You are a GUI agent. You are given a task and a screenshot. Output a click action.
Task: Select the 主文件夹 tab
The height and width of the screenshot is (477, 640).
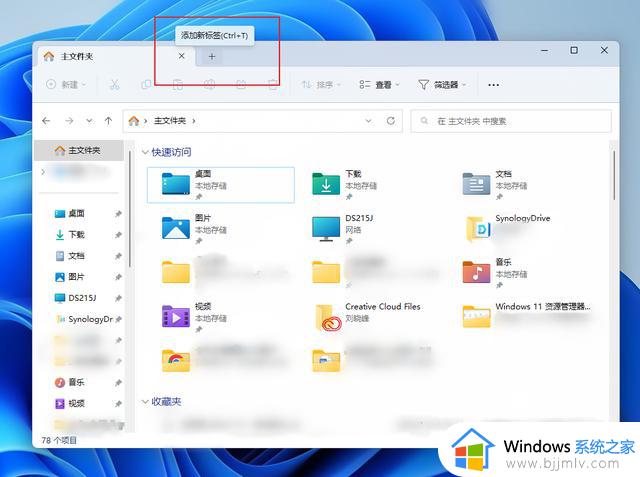pyautogui.click(x=116, y=56)
